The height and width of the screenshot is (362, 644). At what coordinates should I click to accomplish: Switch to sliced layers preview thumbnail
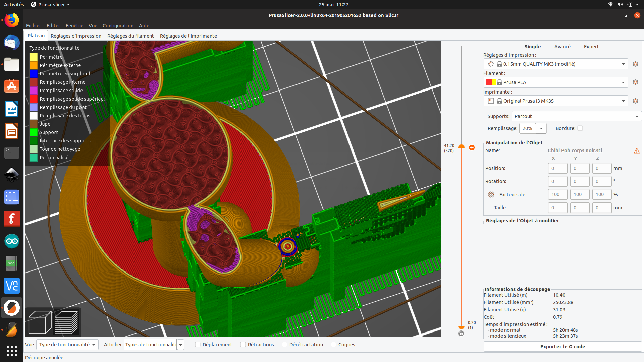click(67, 322)
